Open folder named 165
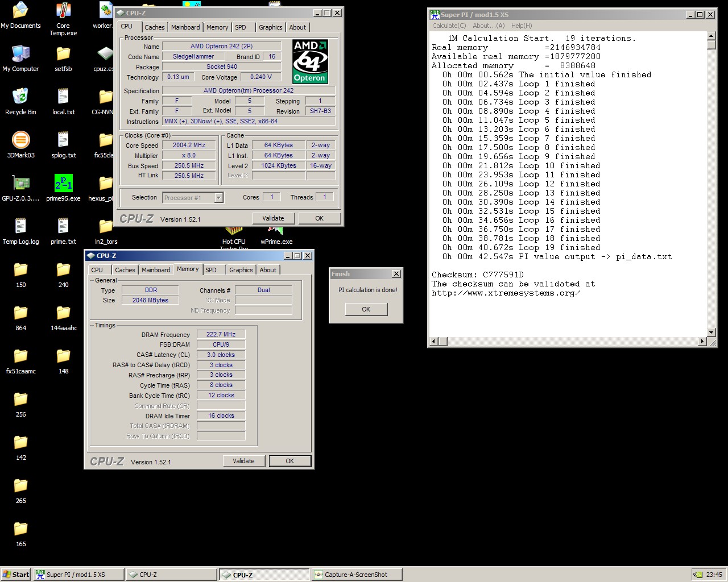The height and width of the screenshot is (582, 728). [x=20, y=534]
